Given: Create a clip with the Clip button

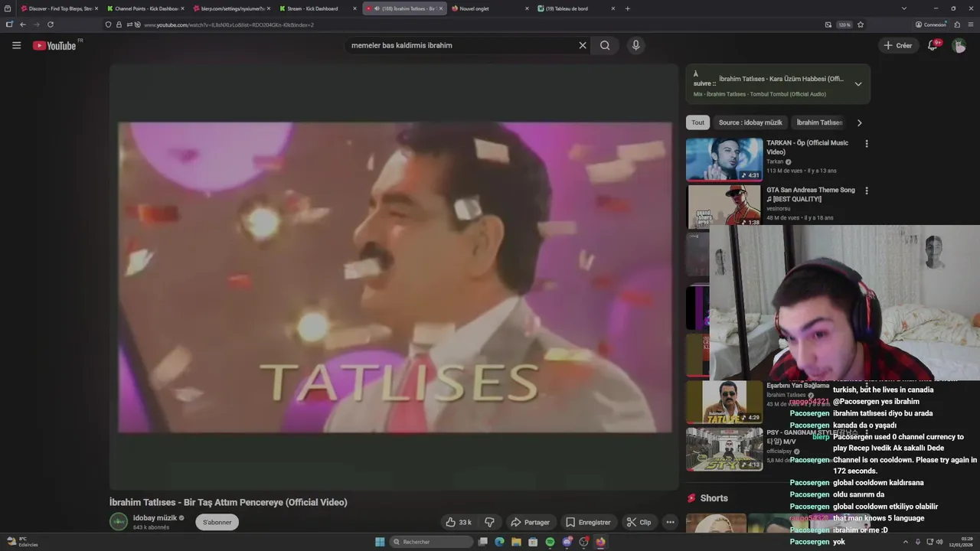Looking at the screenshot, I should pos(639,522).
